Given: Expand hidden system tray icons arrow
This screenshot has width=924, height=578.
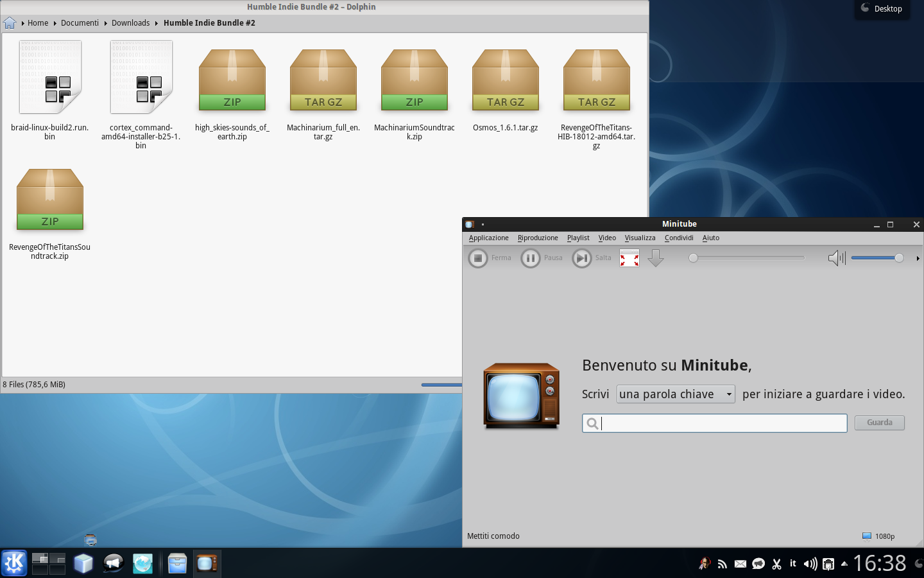Looking at the screenshot, I should tap(844, 564).
